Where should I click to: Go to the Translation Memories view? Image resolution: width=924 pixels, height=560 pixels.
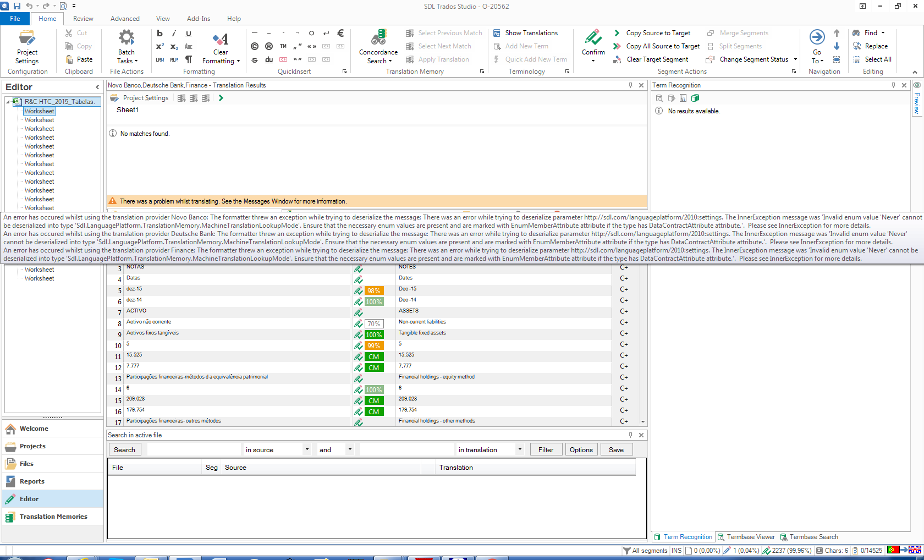point(53,517)
